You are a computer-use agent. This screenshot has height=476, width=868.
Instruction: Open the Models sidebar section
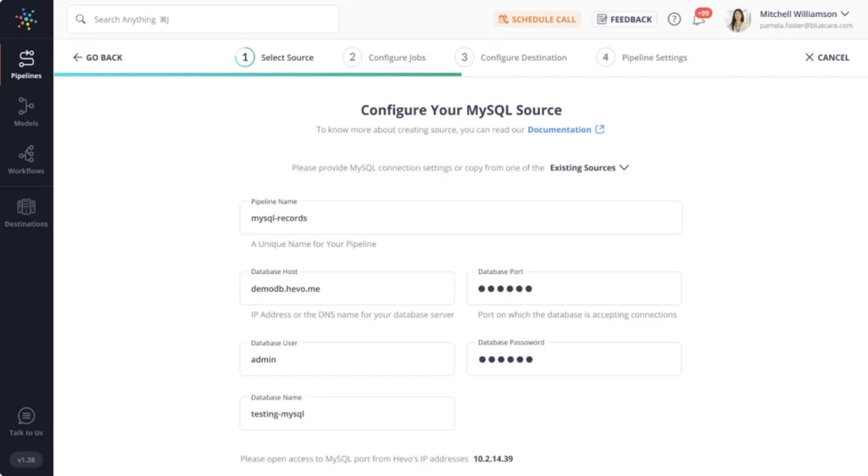pos(26,112)
